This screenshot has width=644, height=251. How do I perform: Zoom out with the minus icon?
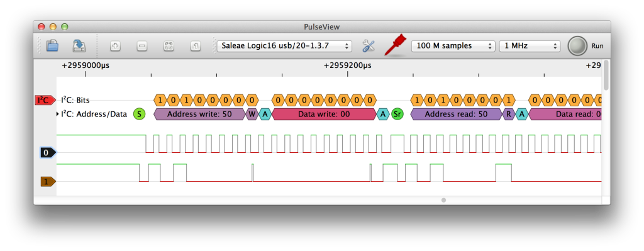coord(142,46)
